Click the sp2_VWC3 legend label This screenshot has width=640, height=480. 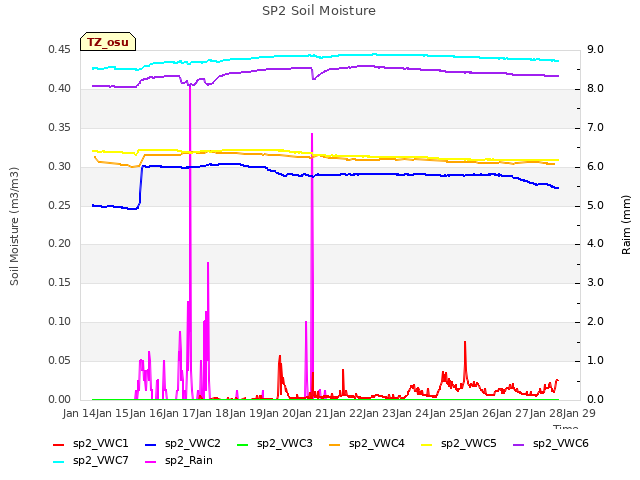(x=285, y=443)
